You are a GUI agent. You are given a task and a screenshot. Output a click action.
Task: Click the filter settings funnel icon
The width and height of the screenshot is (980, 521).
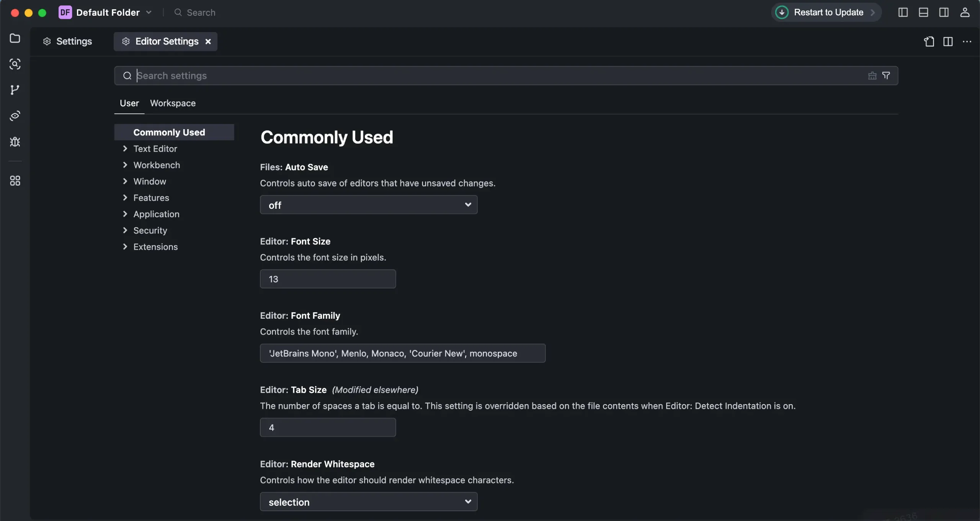coord(886,75)
